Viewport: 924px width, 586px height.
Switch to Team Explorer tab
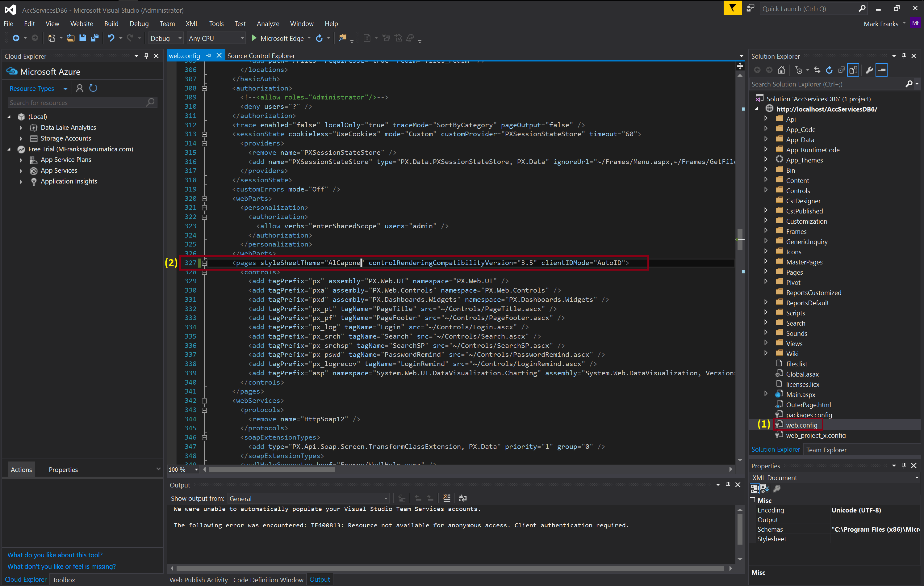coord(826,450)
